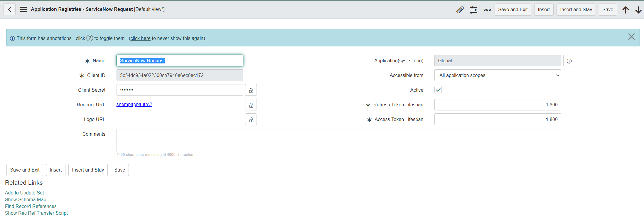
Task: Focus the Name input field
Action: point(180,61)
